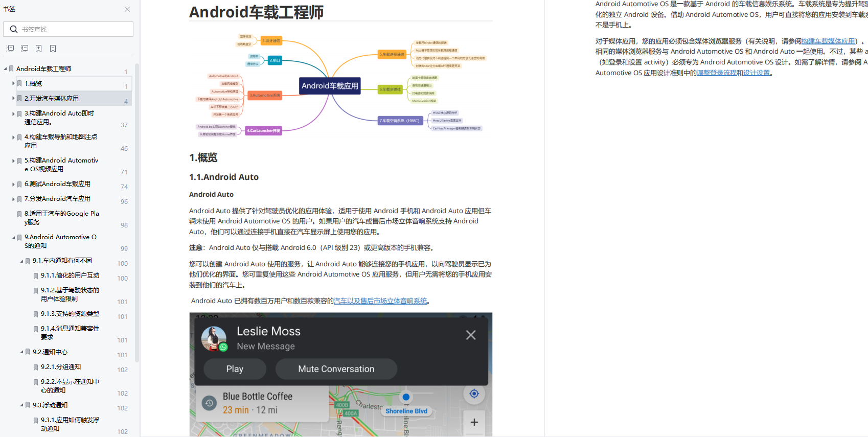The image size is (868, 437).
Task: Collapse the 9.3.浮动通知 bookmark node
Action: coord(21,405)
